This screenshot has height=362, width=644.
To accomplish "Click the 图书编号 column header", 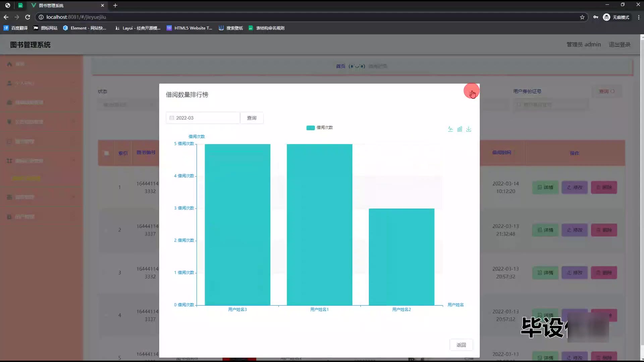I will [146, 153].
